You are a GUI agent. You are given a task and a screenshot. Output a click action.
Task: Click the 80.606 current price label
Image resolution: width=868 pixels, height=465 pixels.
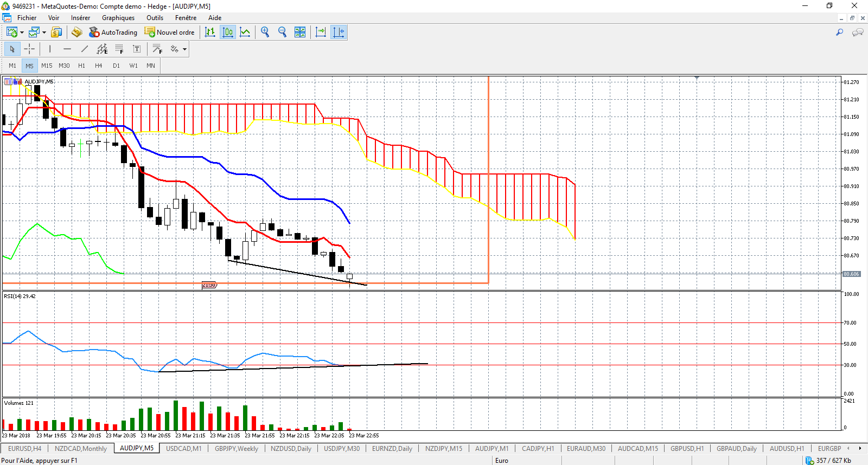(x=851, y=274)
